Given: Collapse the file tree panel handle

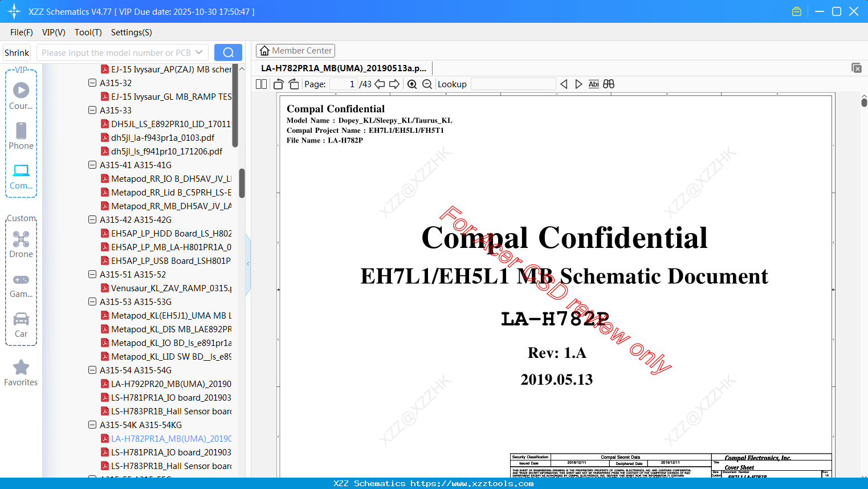Looking at the screenshot, I should click(x=248, y=264).
